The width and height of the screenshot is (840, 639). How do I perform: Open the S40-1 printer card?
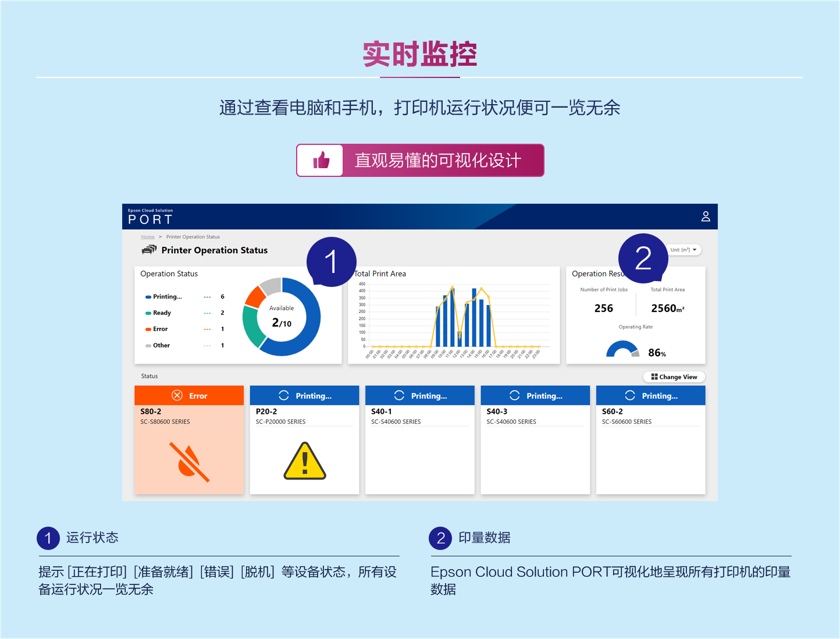tap(420, 440)
